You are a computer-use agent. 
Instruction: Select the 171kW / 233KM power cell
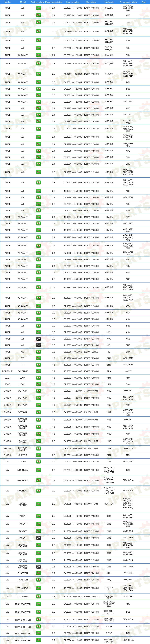click(x=91, y=339)
